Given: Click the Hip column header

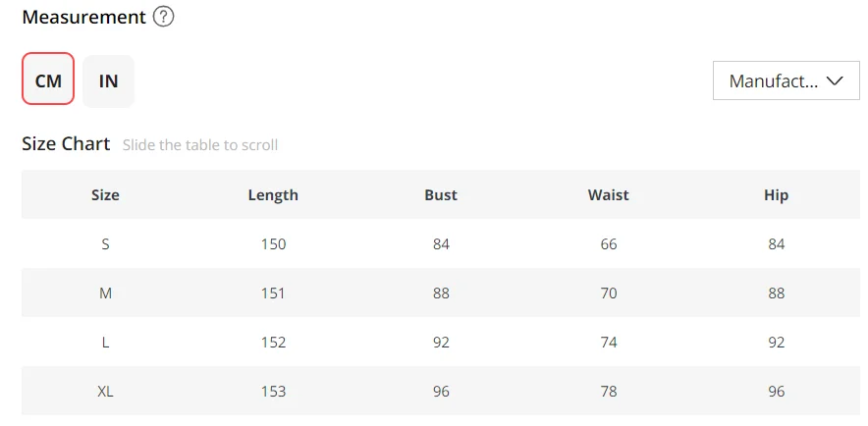Looking at the screenshot, I should pyautogui.click(x=777, y=194).
